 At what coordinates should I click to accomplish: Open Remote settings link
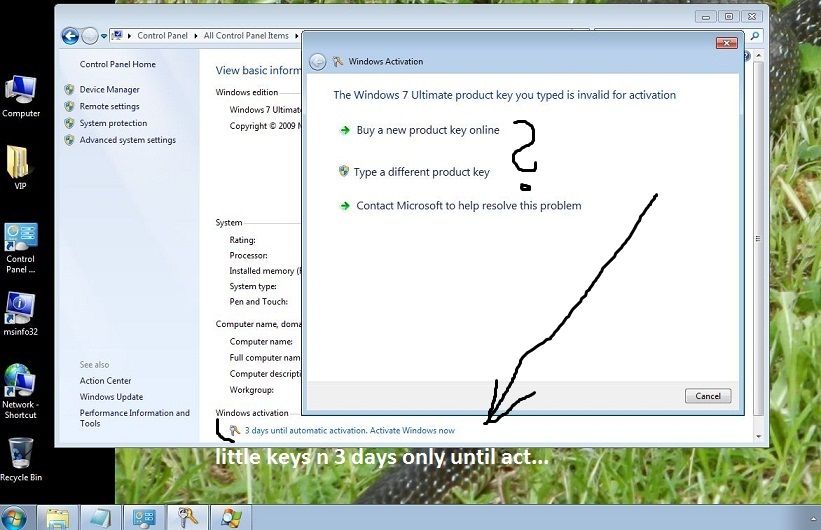coord(109,106)
